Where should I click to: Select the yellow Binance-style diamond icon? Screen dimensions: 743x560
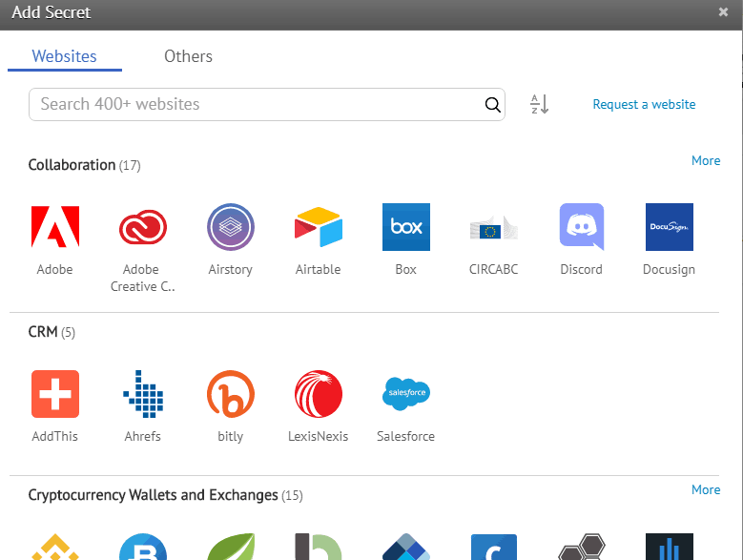click(55, 547)
